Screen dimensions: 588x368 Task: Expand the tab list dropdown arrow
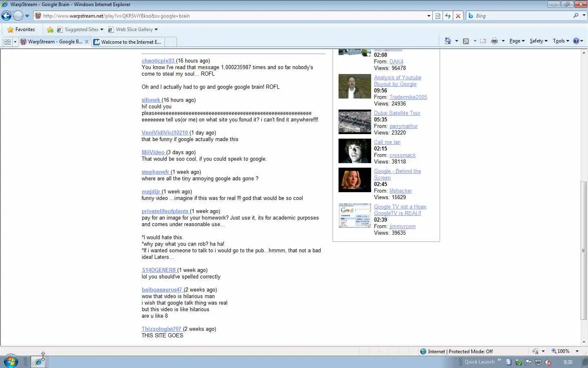coord(15,42)
